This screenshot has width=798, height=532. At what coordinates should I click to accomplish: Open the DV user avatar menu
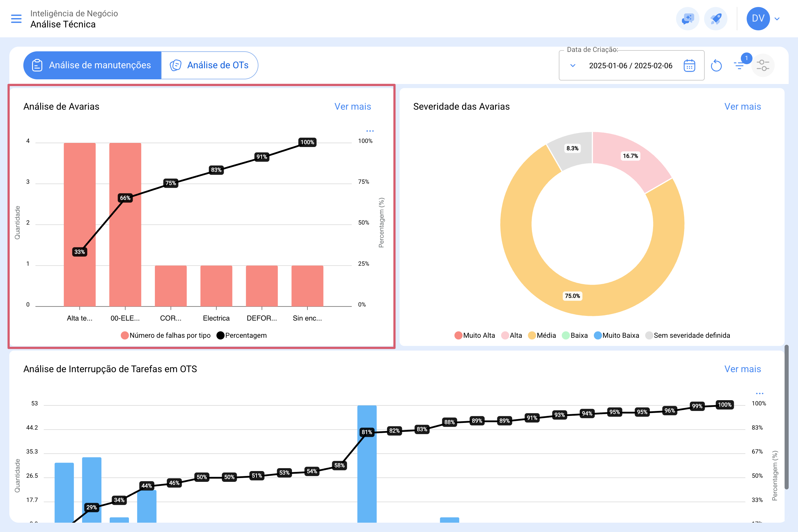(x=758, y=19)
